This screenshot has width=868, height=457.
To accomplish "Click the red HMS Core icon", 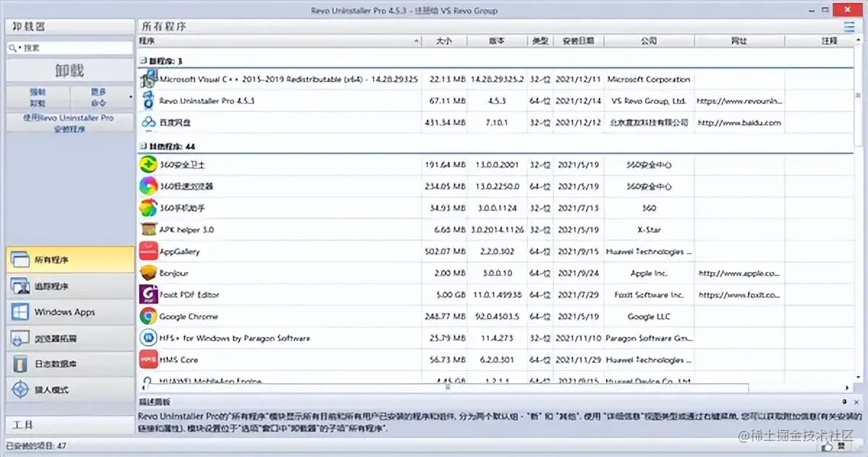I will [148, 359].
